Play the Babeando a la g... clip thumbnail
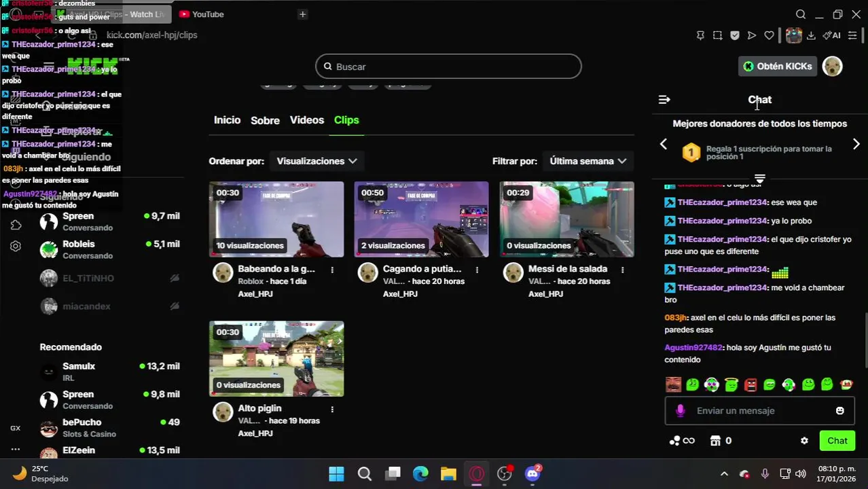Image resolution: width=868 pixels, height=489 pixels. (x=276, y=219)
